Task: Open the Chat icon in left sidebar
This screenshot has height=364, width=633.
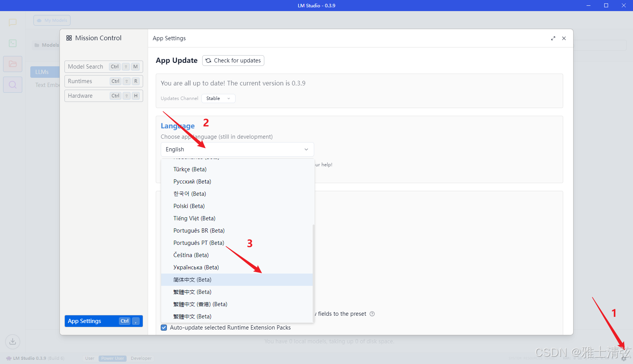Action: pyautogui.click(x=13, y=22)
